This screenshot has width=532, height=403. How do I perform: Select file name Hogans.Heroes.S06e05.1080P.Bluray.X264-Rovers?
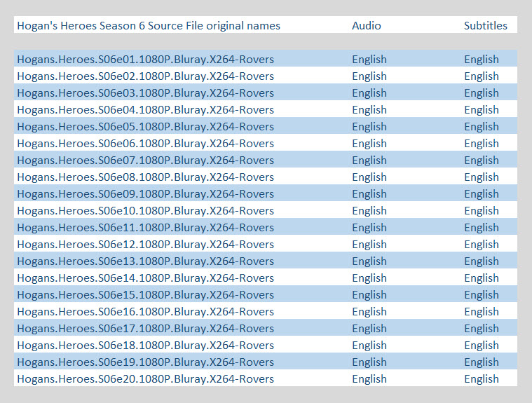[x=146, y=127]
